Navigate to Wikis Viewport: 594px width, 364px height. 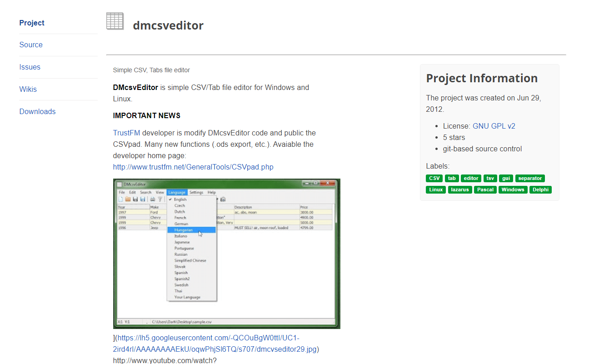pyautogui.click(x=28, y=89)
